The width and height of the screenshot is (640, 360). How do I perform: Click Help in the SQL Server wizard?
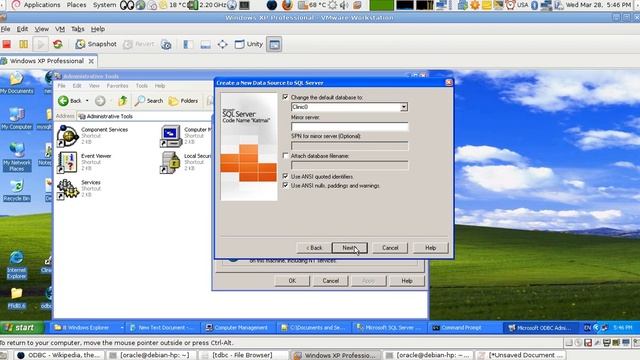point(431,248)
